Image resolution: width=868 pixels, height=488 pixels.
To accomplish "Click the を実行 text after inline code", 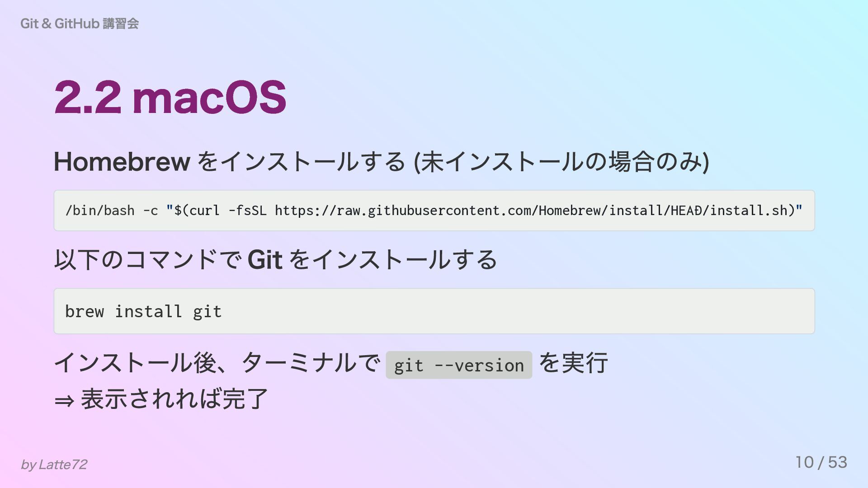I will click(x=573, y=363).
